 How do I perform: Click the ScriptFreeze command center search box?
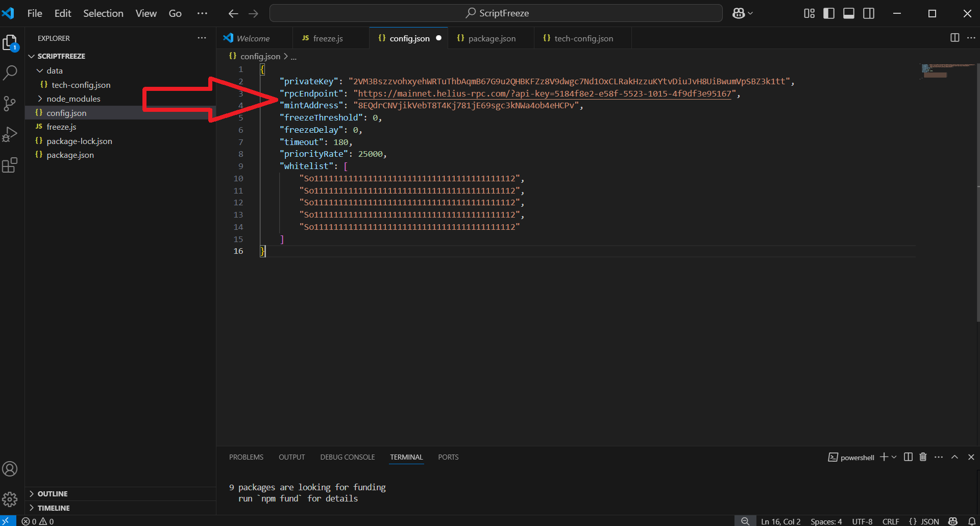coord(496,13)
